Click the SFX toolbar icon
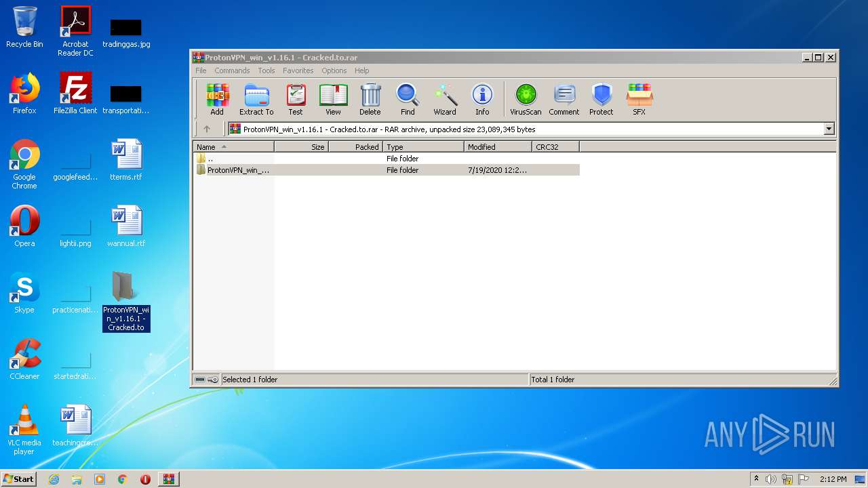The image size is (868, 488). click(x=639, y=100)
